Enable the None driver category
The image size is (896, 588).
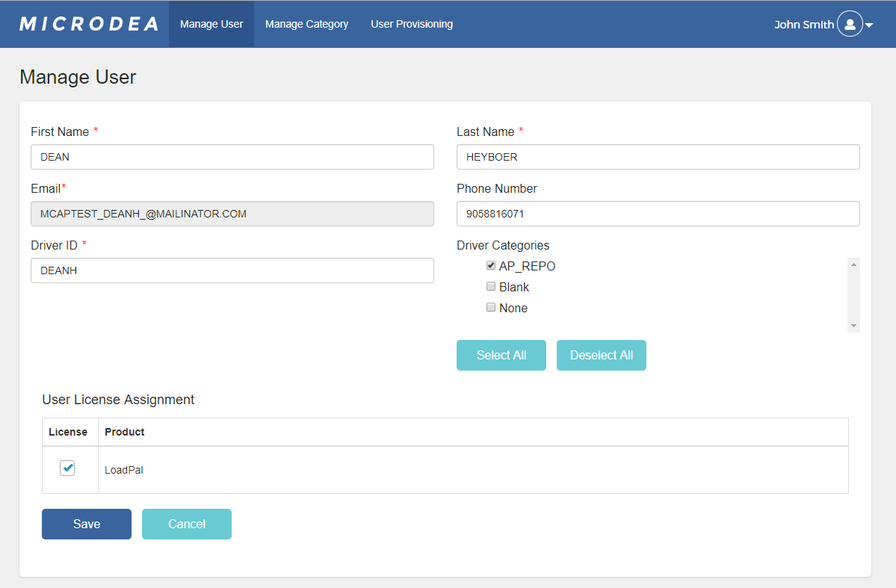(x=491, y=307)
